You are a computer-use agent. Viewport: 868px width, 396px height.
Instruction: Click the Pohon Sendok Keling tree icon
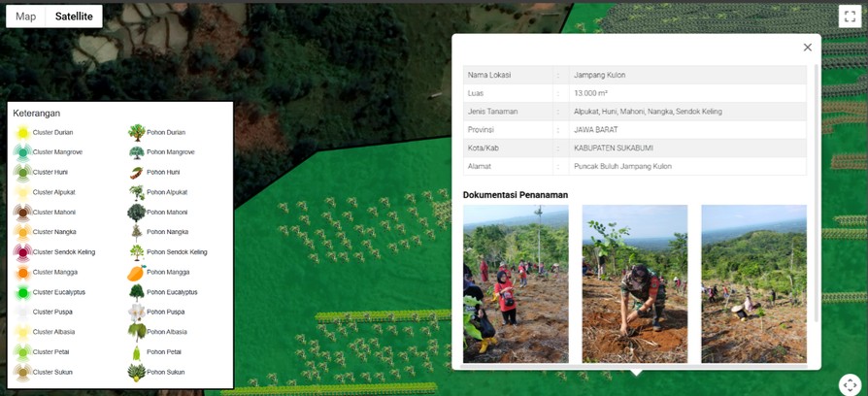pyautogui.click(x=136, y=252)
